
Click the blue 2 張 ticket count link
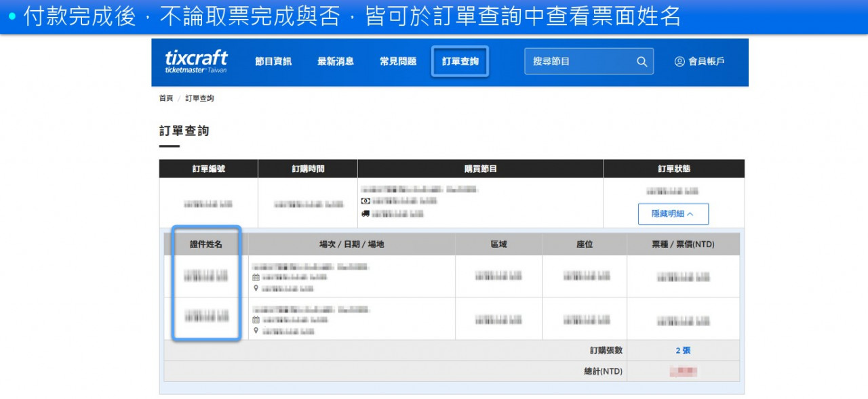[683, 350]
